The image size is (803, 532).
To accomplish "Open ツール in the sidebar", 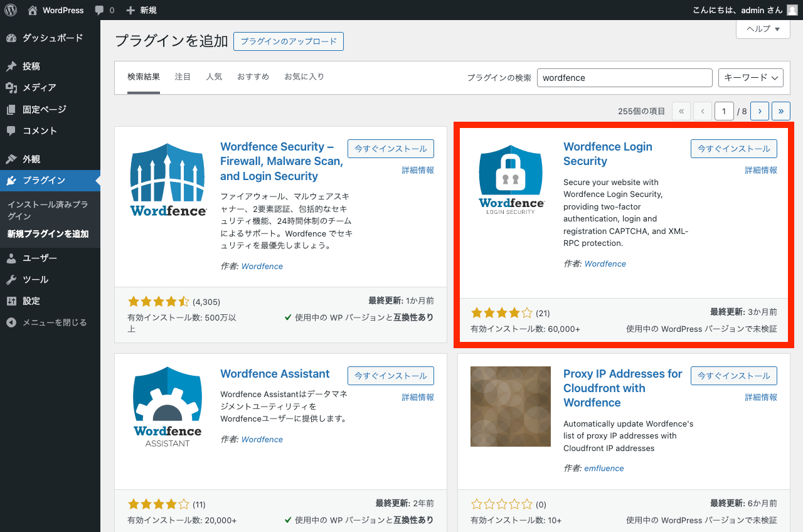I will 50,279.
